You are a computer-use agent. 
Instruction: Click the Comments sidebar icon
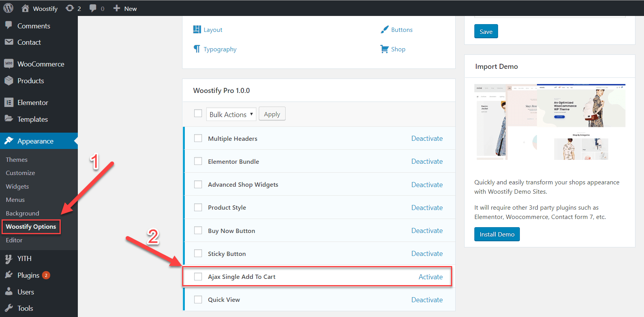coord(9,25)
